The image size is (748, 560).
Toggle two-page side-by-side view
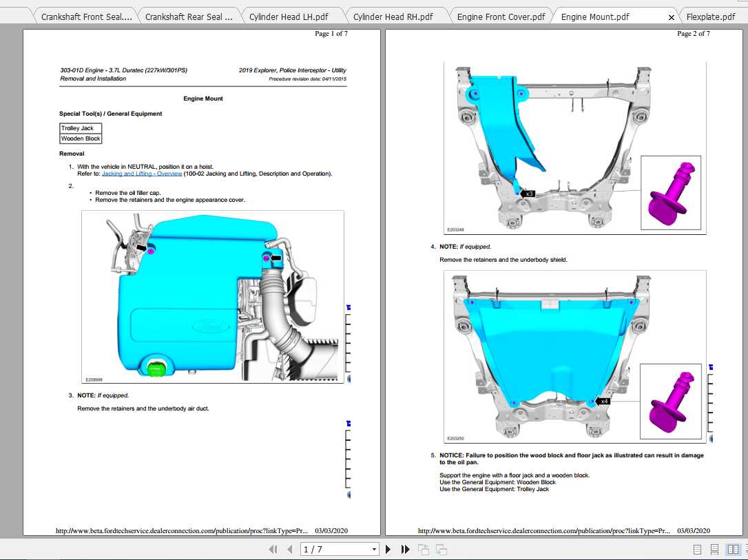(x=732, y=549)
